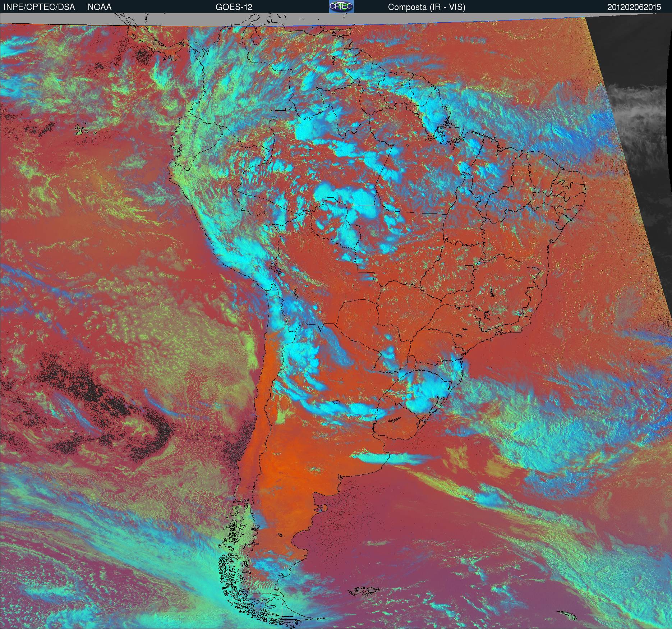Image resolution: width=672 pixels, height=629 pixels.
Task: Click the CPTEC logo in the header
Action: tap(341, 6)
